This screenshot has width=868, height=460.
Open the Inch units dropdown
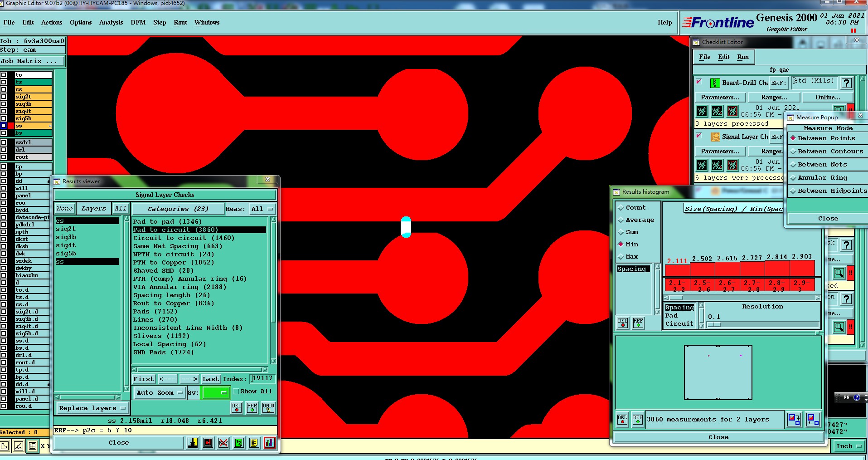pos(849,446)
